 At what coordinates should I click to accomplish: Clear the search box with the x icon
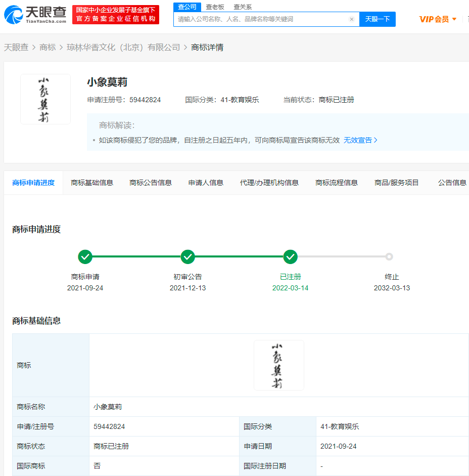coord(352,19)
